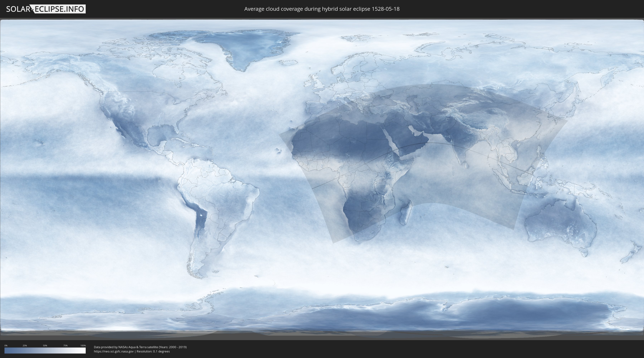Click Madagascar island on the map
644x358 pixels.
point(406,213)
